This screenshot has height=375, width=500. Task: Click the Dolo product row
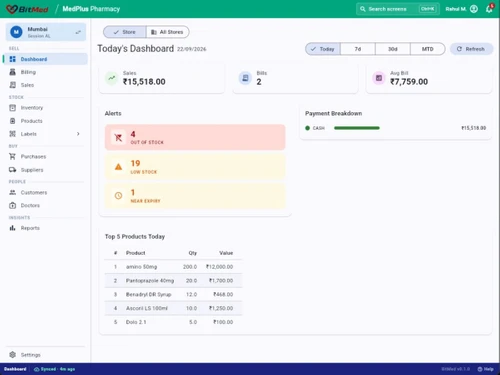coord(173,322)
